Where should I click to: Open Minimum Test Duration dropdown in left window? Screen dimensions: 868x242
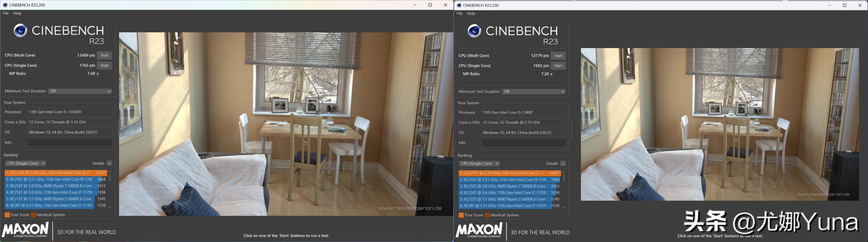point(80,91)
